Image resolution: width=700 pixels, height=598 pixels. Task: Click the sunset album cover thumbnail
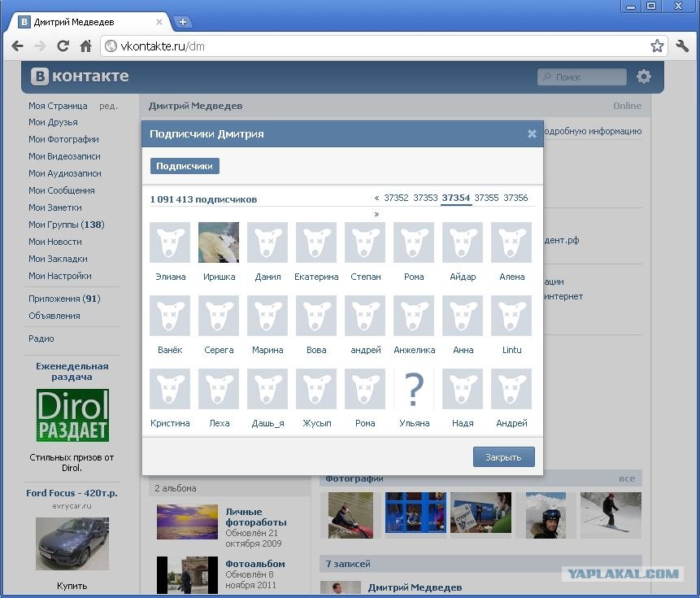tap(187, 522)
